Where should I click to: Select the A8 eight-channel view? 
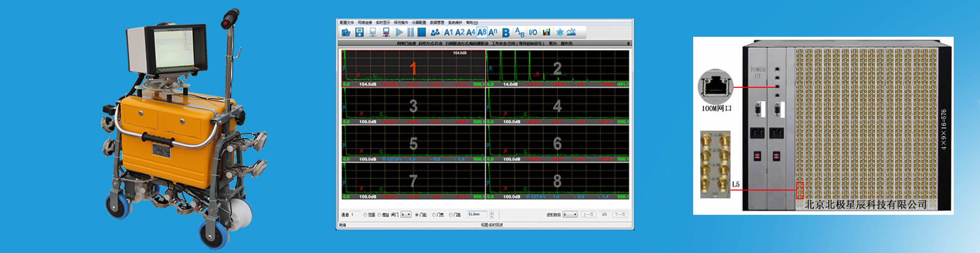[x=482, y=32]
